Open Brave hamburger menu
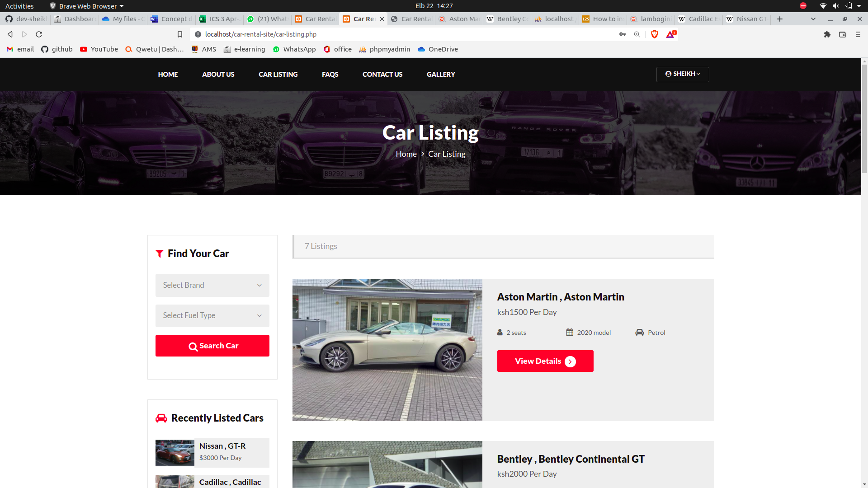Viewport: 868px width, 488px height. pos(858,34)
